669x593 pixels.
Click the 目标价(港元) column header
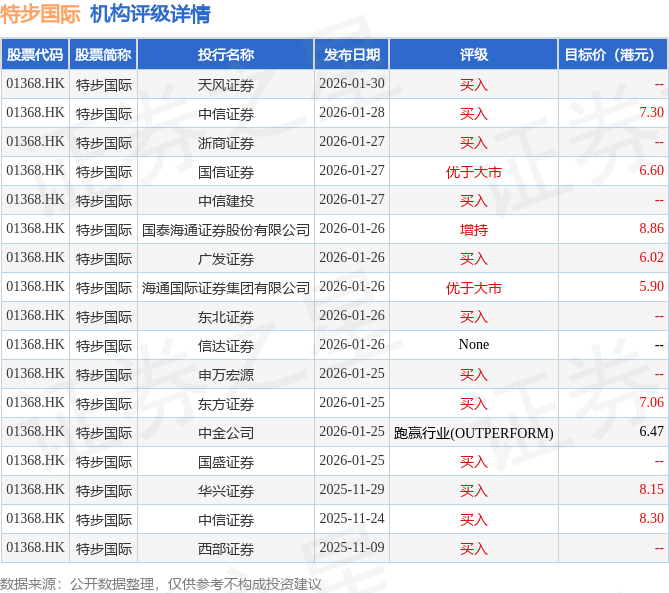click(x=613, y=54)
